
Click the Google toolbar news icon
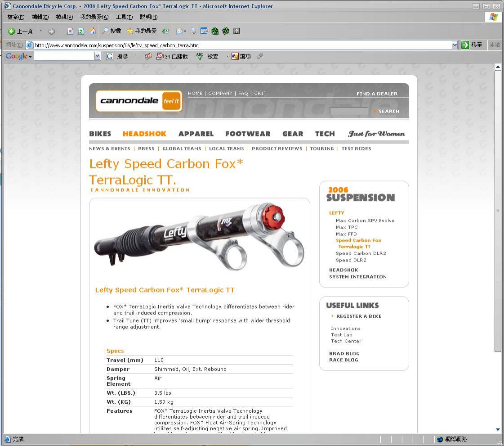(148, 56)
